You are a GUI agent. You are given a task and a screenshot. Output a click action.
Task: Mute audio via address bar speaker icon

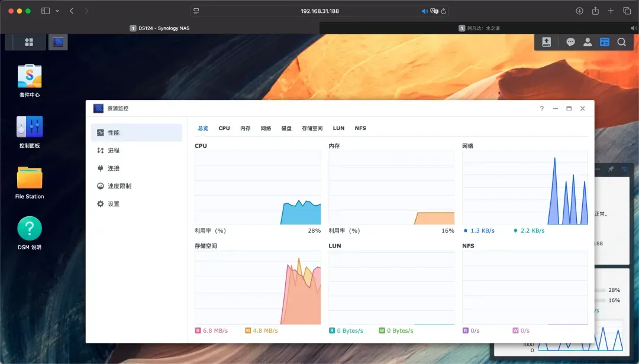coord(425,11)
